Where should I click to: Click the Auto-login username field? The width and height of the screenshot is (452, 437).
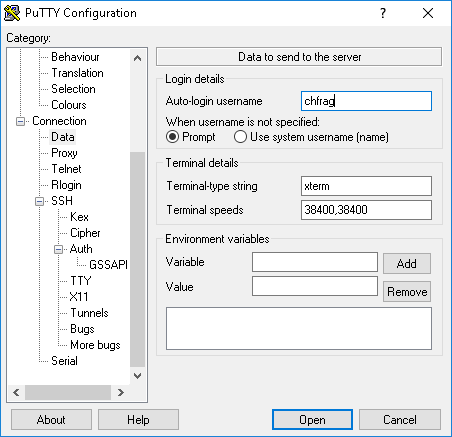click(366, 101)
